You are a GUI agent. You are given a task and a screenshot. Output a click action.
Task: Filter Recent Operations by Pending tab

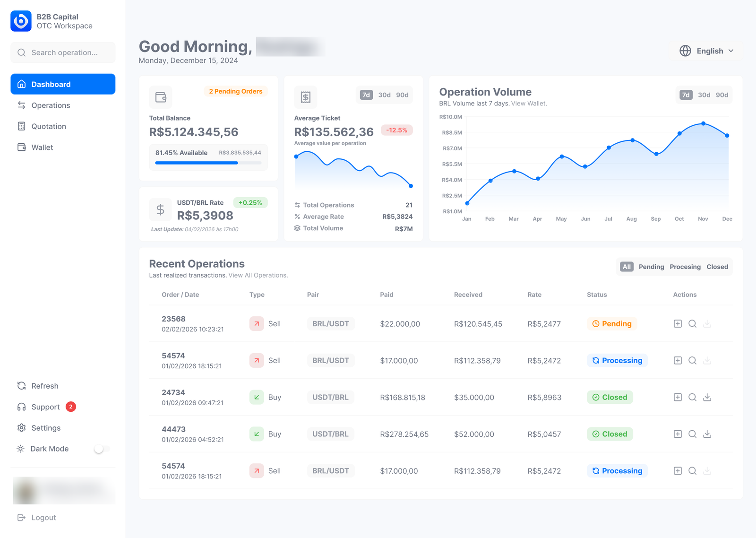[x=651, y=267]
